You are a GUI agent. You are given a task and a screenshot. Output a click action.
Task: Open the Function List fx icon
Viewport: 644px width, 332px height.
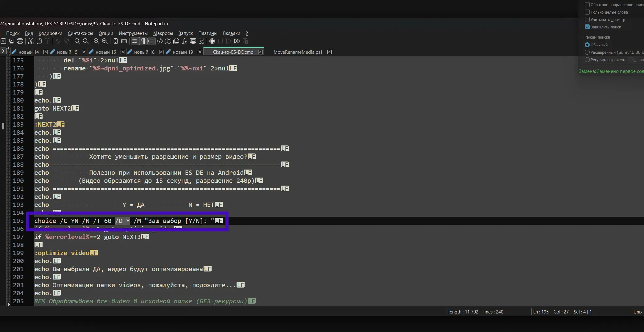point(185,41)
